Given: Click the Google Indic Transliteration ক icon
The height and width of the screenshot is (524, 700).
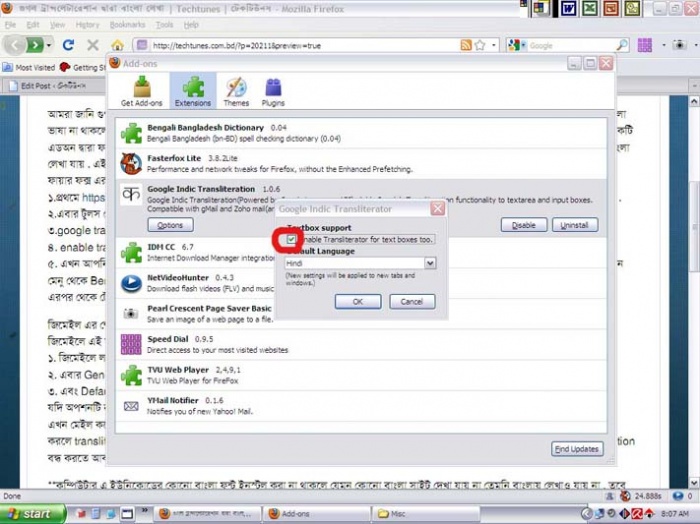Looking at the screenshot, I should click(131, 194).
